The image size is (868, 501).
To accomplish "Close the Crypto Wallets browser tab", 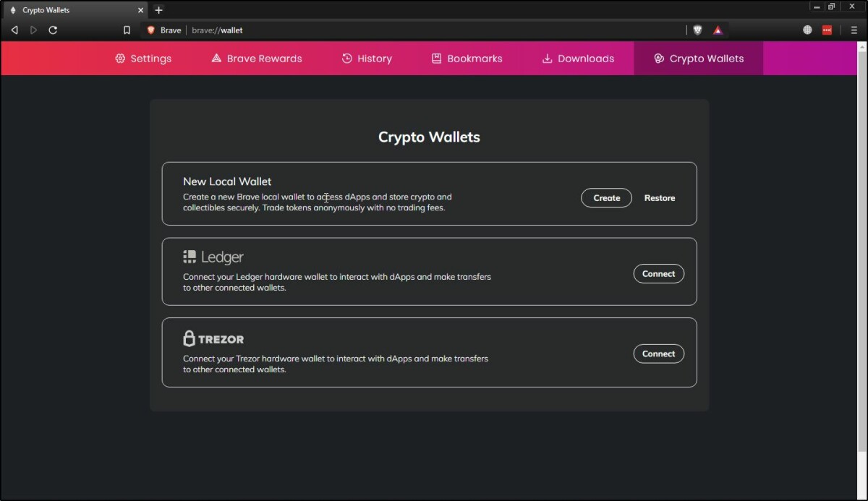I will (140, 10).
